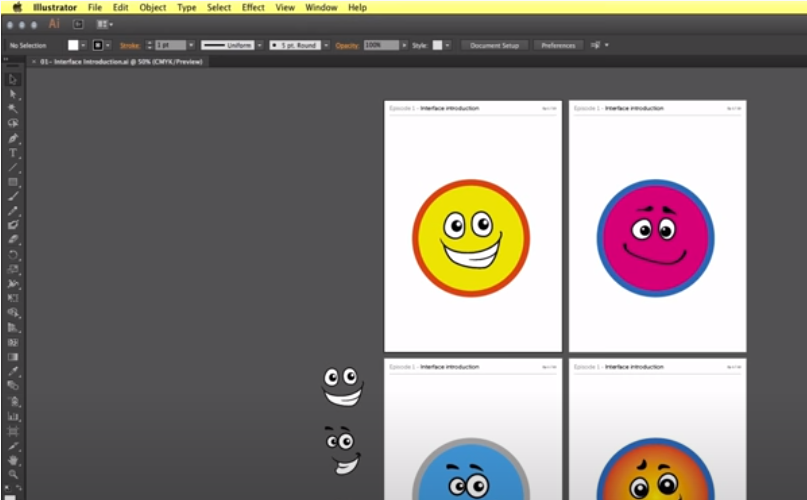
Task: Select the Lasso tool
Action: (13, 123)
